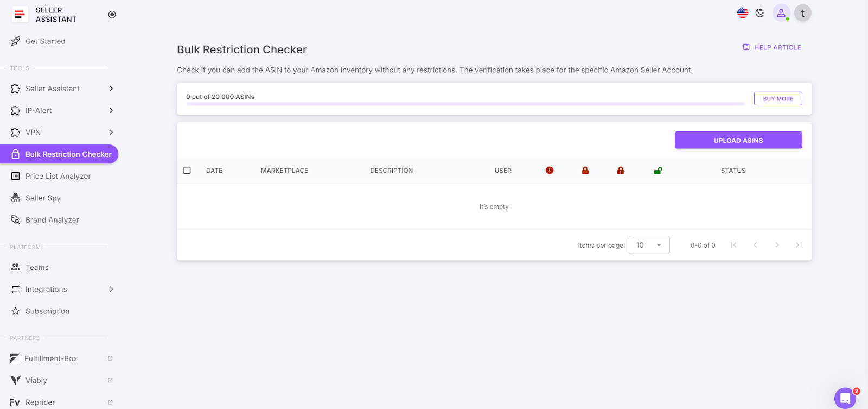Click the 'It's empty' table message
Screen dimensions: 868x409
[494, 207]
